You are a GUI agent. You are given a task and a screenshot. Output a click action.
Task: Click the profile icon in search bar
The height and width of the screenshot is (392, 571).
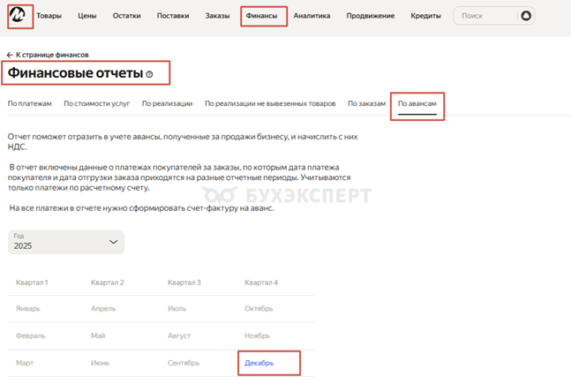526,16
